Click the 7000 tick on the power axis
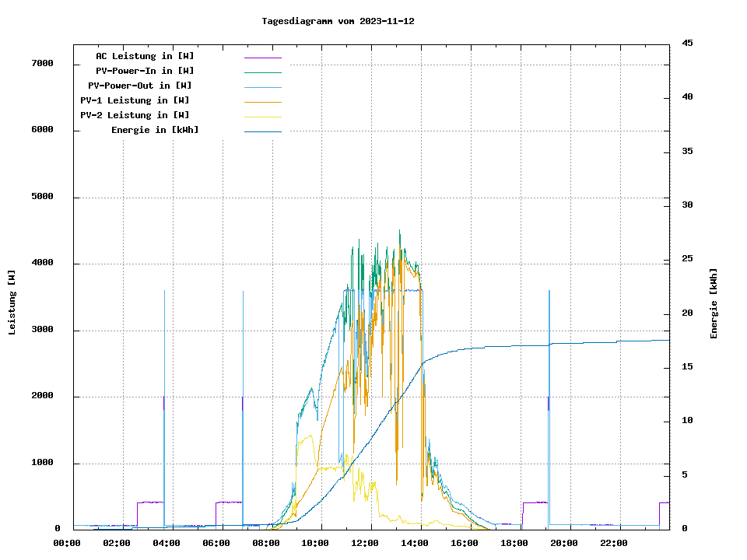Image resolution: width=747 pixels, height=560 pixels. 42,64
